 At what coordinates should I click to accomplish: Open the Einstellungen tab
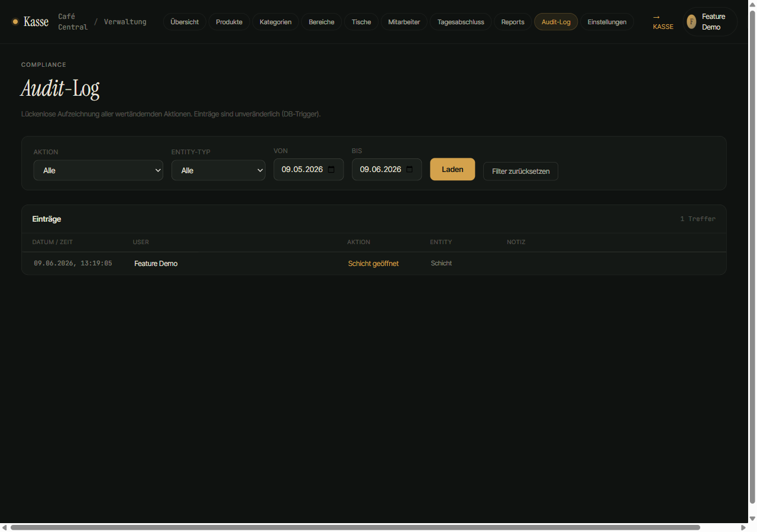[x=607, y=22]
